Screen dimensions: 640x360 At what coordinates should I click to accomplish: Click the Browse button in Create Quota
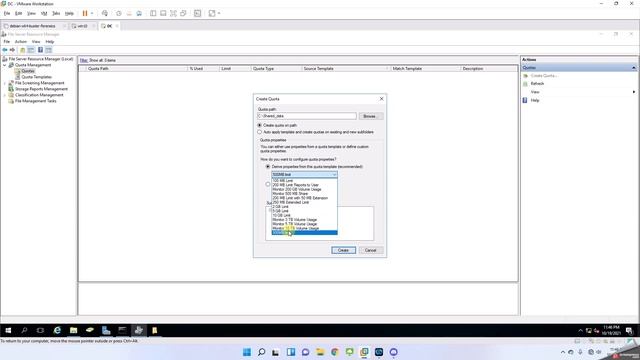click(371, 116)
